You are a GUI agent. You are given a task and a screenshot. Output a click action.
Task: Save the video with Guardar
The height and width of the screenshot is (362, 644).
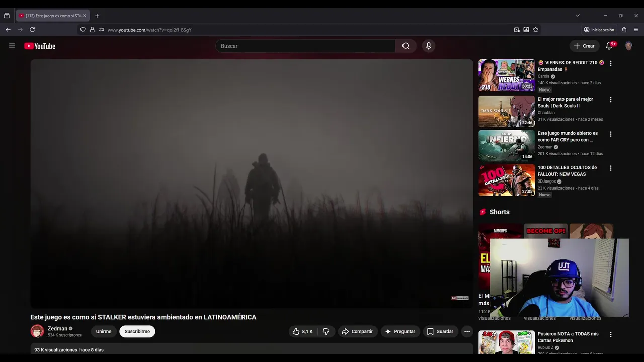440,331
